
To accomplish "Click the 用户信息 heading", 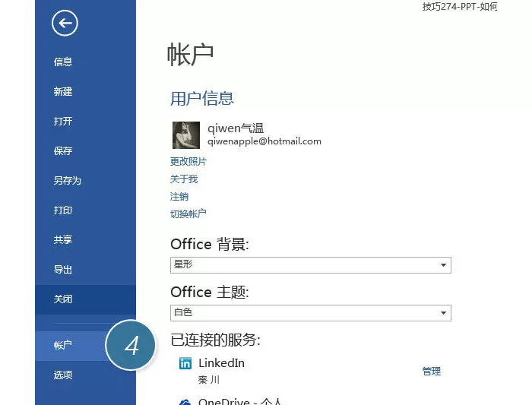I will (x=202, y=99).
